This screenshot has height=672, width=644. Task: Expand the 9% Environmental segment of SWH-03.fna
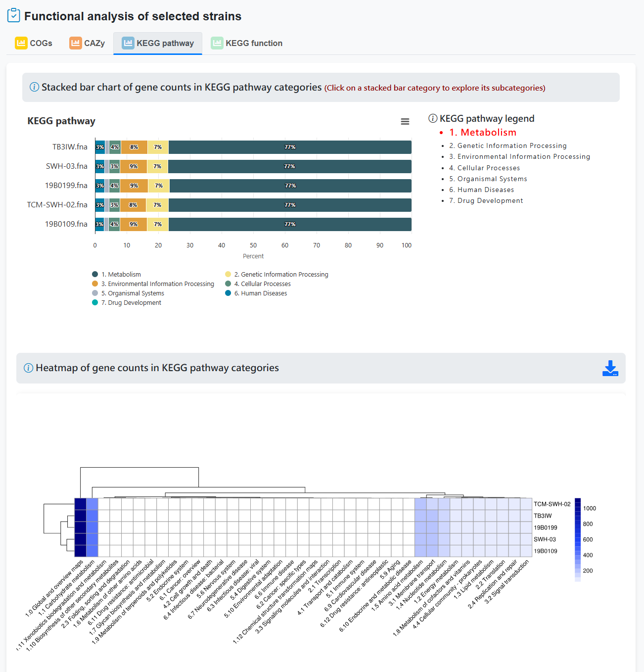134,167
